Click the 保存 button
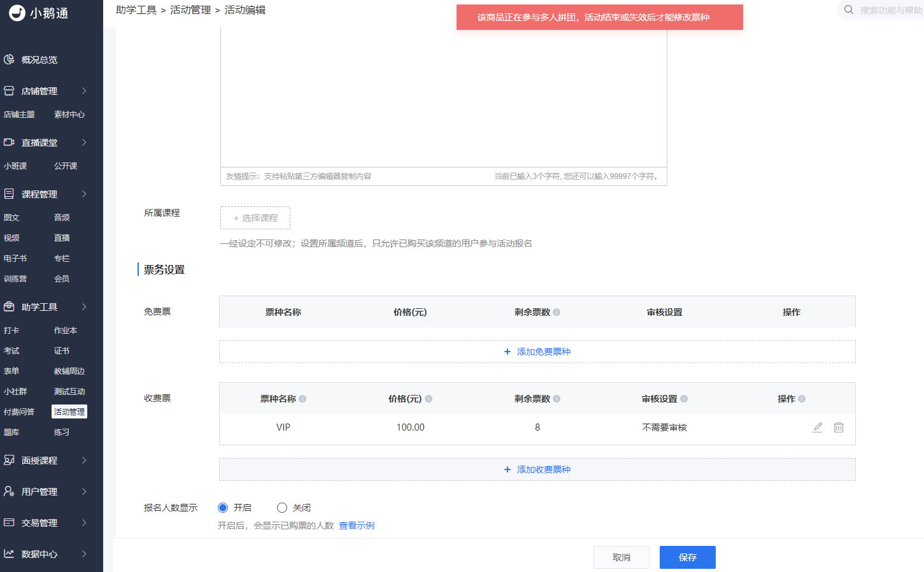The width and height of the screenshot is (924, 572). [x=688, y=557]
